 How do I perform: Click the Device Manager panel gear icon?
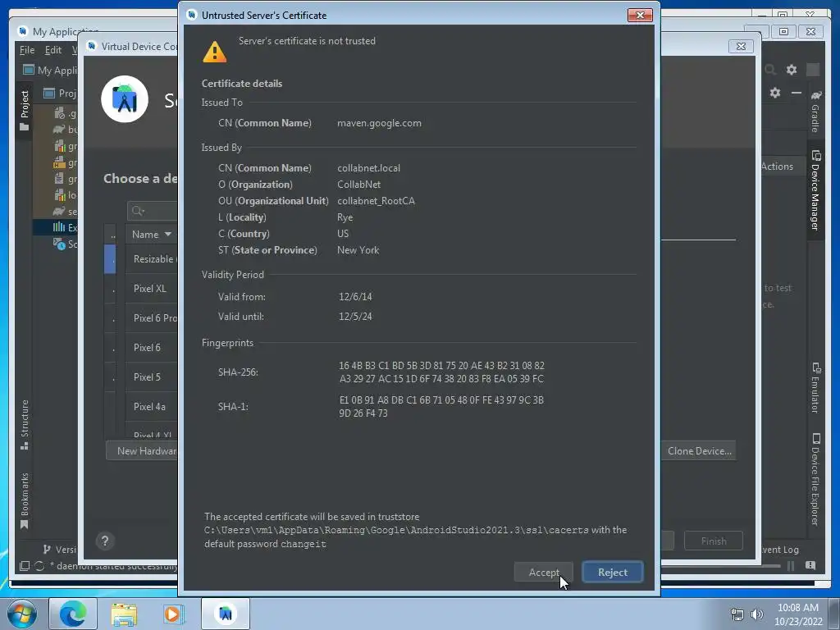(x=774, y=93)
